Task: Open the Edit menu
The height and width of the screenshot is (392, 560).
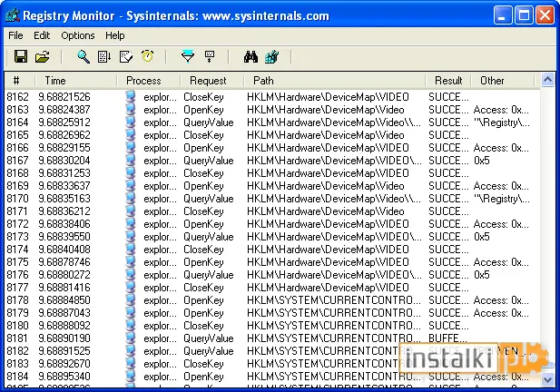Action: click(x=42, y=35)
